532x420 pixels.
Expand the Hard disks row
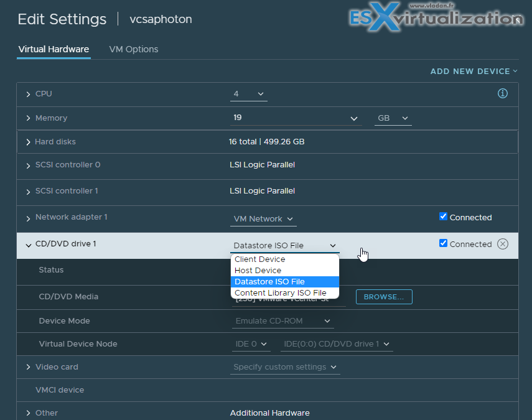(x=28, y=142)
